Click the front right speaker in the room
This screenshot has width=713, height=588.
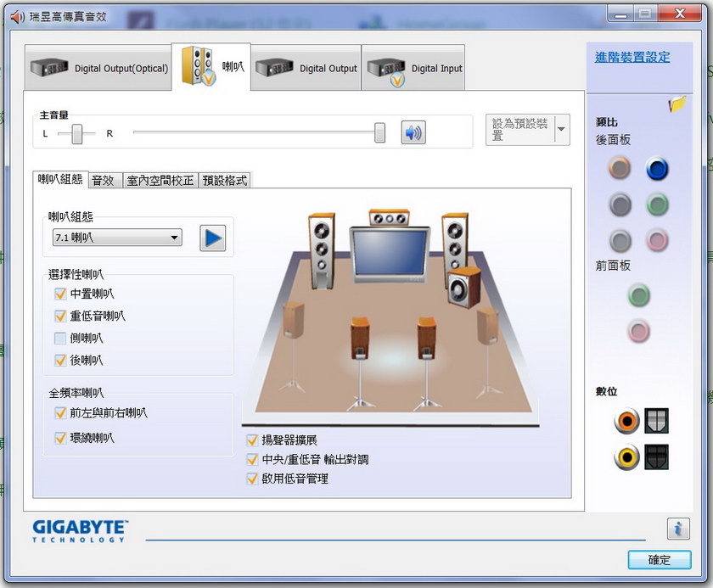[x=455, y=244]
